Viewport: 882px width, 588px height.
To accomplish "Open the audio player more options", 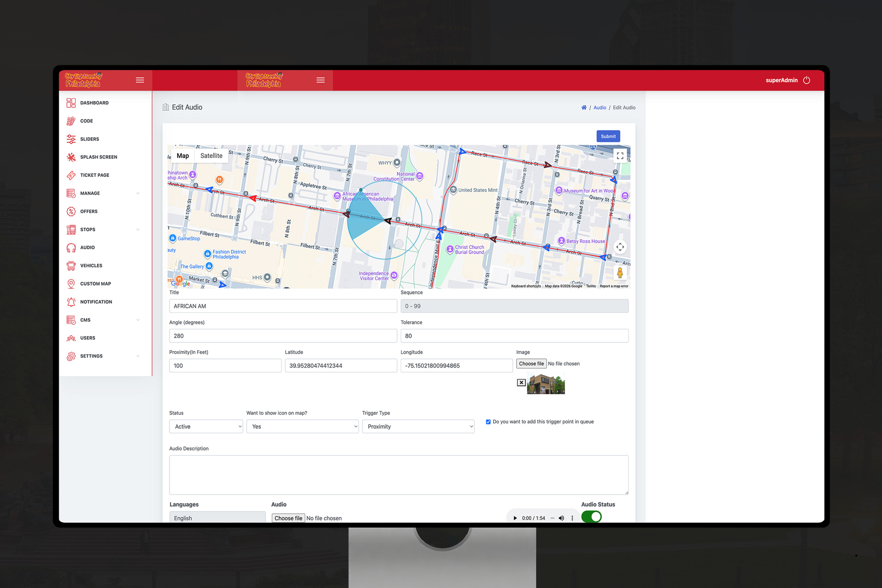I will click(x=572, y=518).
